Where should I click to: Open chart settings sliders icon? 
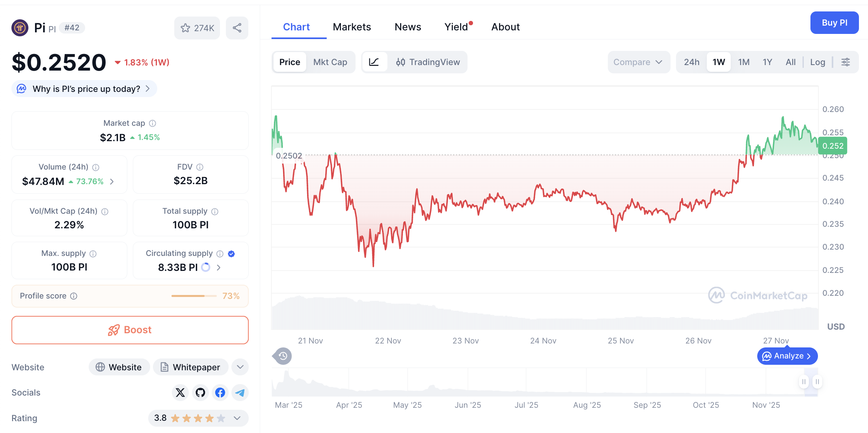(x=846, y=62)
